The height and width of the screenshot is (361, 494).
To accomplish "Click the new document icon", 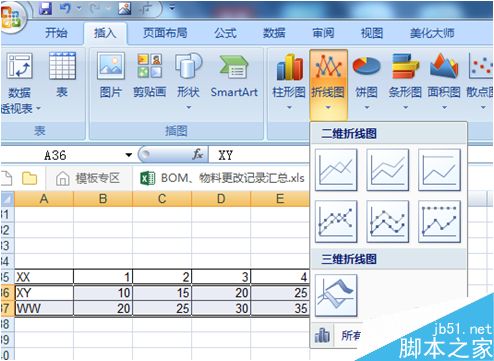I will coord(7,179).
